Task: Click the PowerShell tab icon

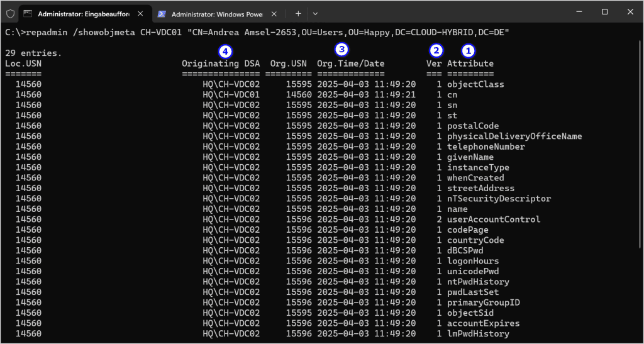Action: pos(162,13)
